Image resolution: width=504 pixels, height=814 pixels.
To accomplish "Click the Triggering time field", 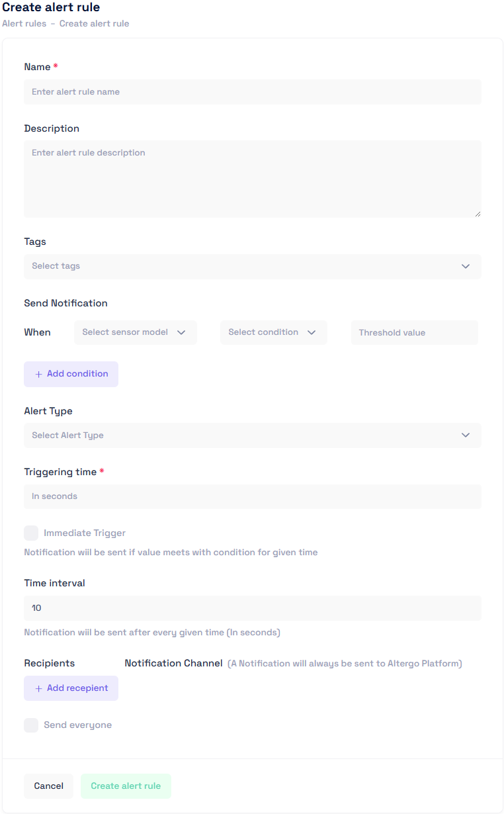I will click(251, 496).
